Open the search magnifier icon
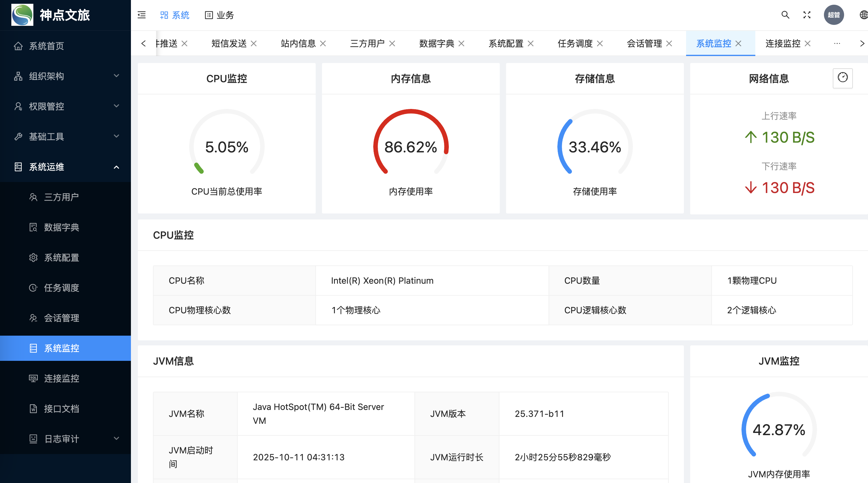The image size is (868, 483). pyautogui.click(x=785, y=15)
